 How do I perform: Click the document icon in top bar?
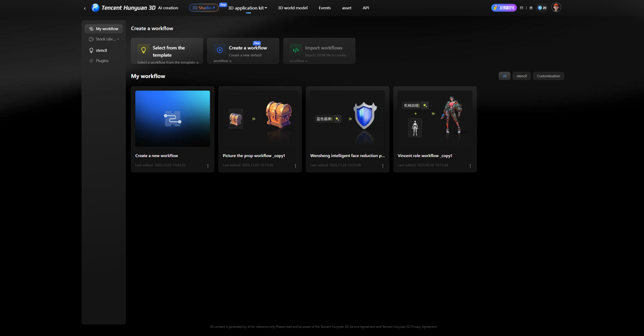click(x=522, y=8)
